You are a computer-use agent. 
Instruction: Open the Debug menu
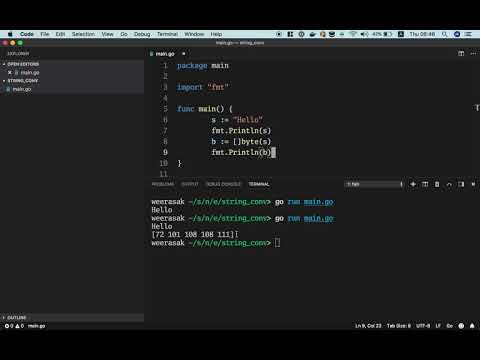142,34
